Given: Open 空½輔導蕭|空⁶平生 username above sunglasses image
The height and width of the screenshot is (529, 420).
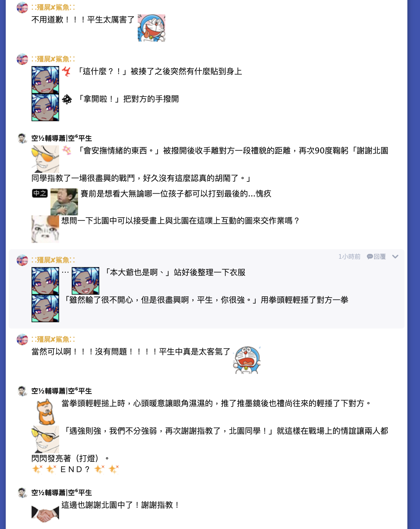Looking at the screenshot, I should pos(62,138).
